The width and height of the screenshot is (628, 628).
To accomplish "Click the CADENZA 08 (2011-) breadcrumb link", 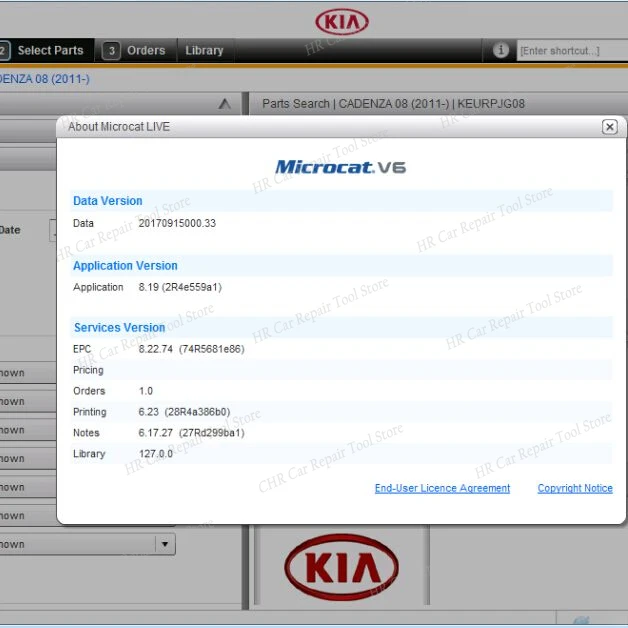I will tap(44, 79).
